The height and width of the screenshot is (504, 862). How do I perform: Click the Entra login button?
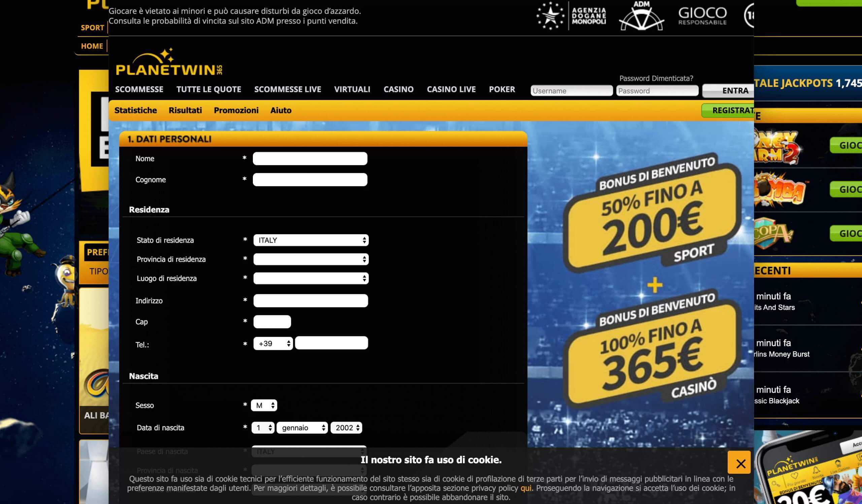728,91
